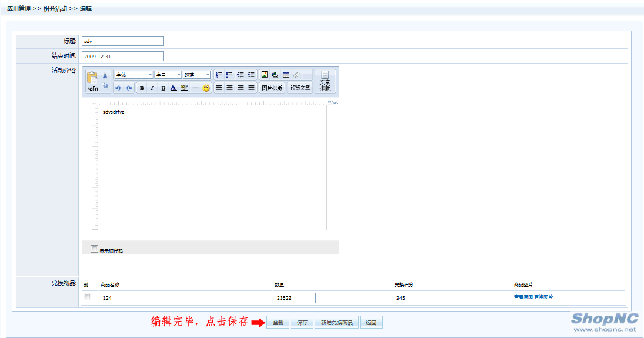
Task: Open the font (字体) dropdown
Action: click(134, 75)
